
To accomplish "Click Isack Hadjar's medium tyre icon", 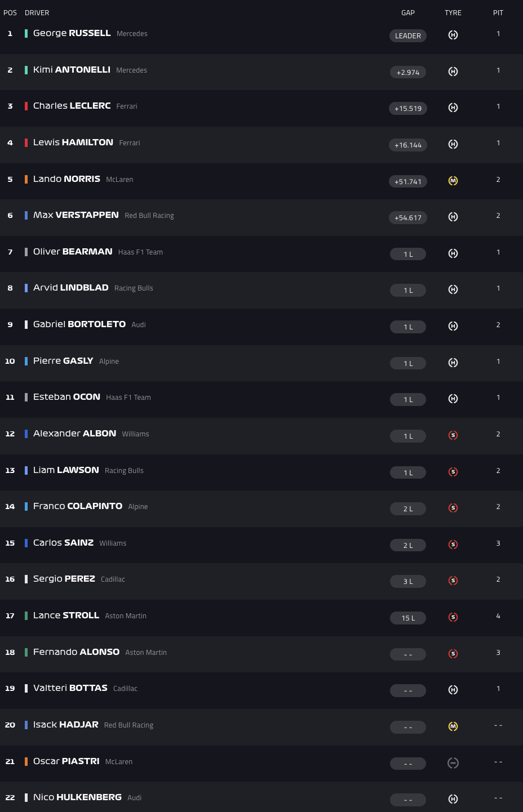I will 453,726.
